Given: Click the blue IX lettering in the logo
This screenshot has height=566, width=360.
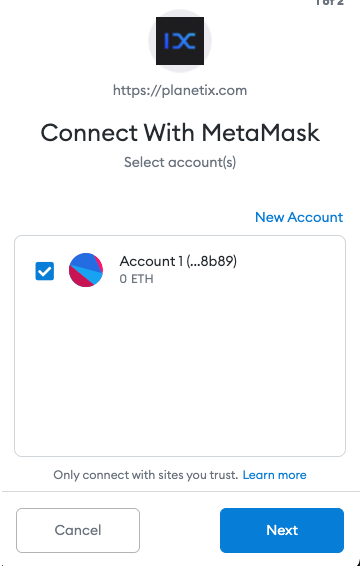Looking at the screenshot, I should 180,41.
